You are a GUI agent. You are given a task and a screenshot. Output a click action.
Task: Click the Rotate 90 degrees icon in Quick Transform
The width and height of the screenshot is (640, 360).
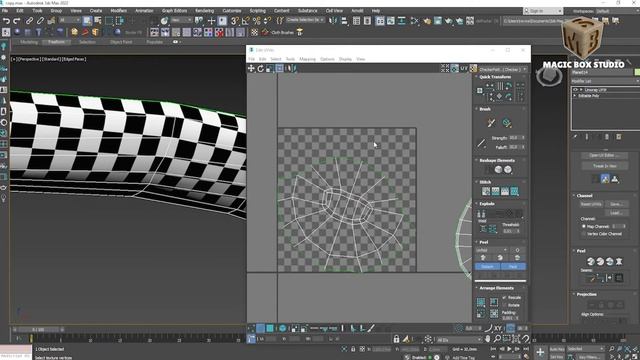pos(509,86)
